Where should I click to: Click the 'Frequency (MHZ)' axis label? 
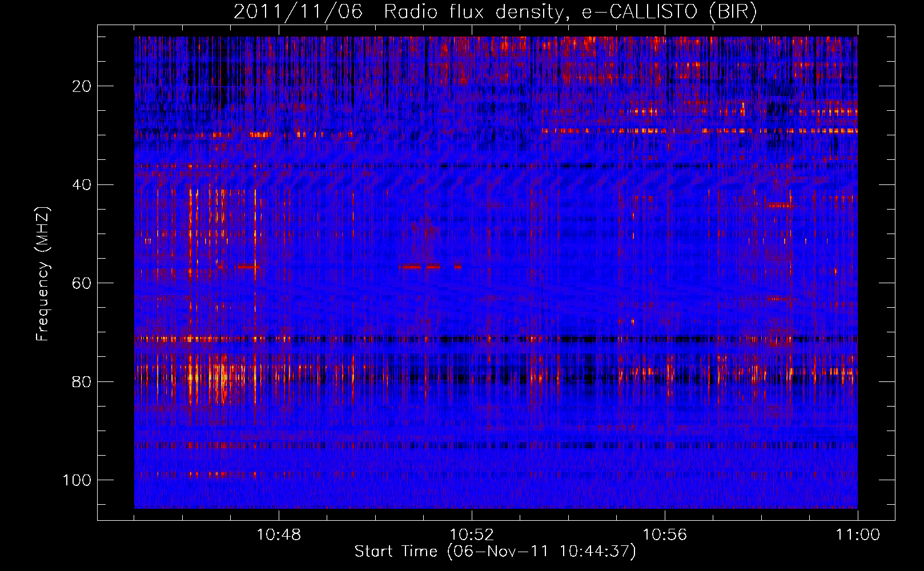click(x=43, y=274)
